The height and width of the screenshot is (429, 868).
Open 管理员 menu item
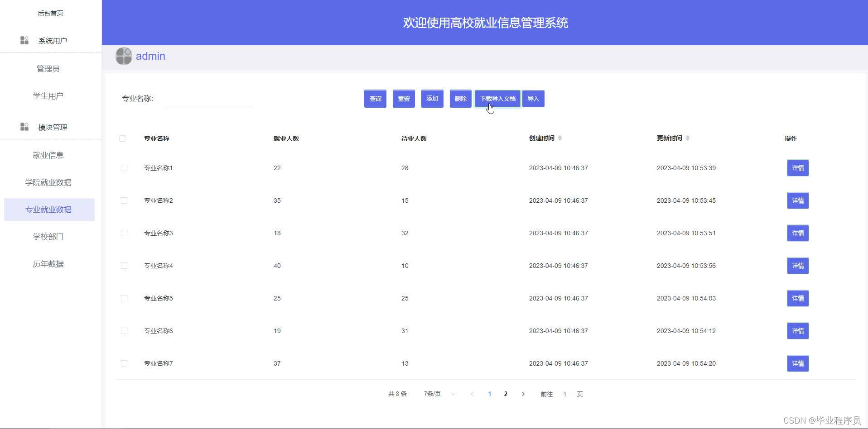tap(48, 69)
